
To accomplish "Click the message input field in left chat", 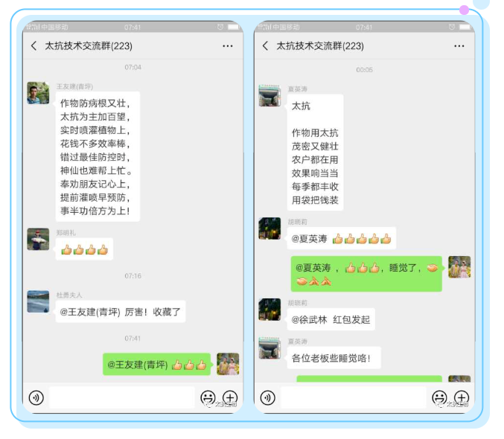I will (121, 397).
